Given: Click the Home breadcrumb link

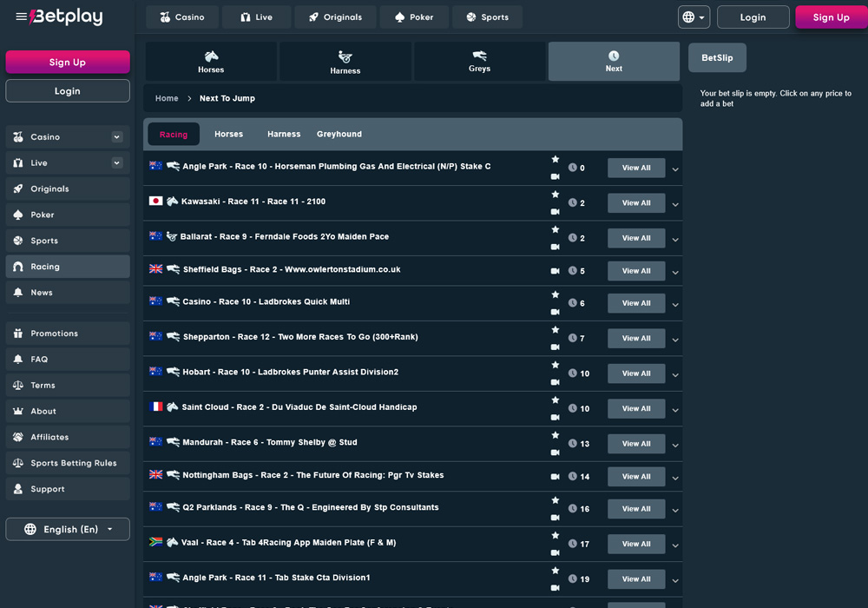Looking at the screenshot, I should pyautogui.click(x=167, y=98).
